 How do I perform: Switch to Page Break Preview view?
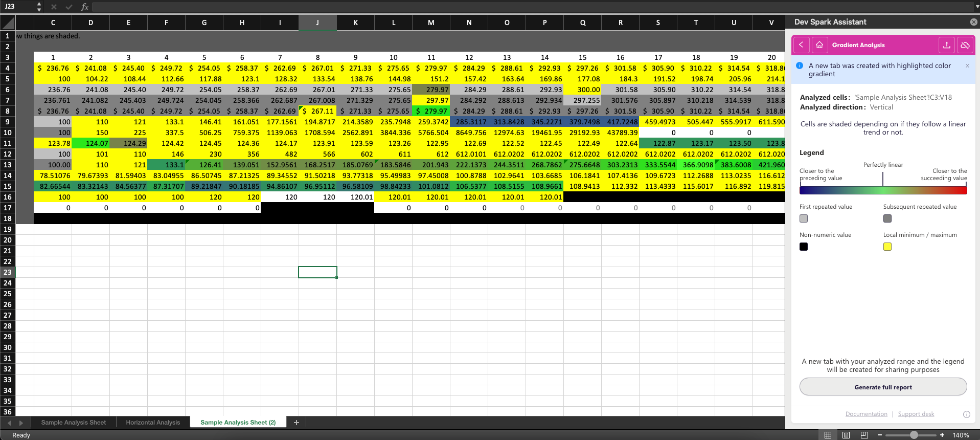(x=864, y=435)
